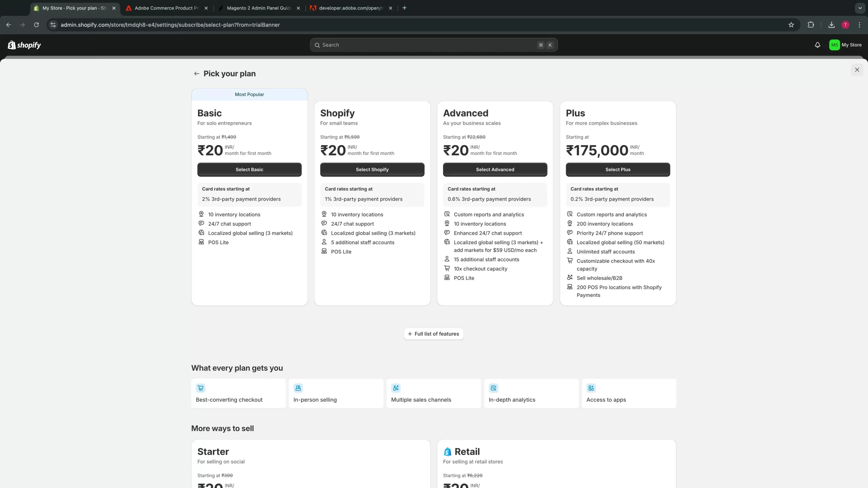Click 'What every plan gets you' heading
This screenshot has width=868, height=488.
(237, 368)
